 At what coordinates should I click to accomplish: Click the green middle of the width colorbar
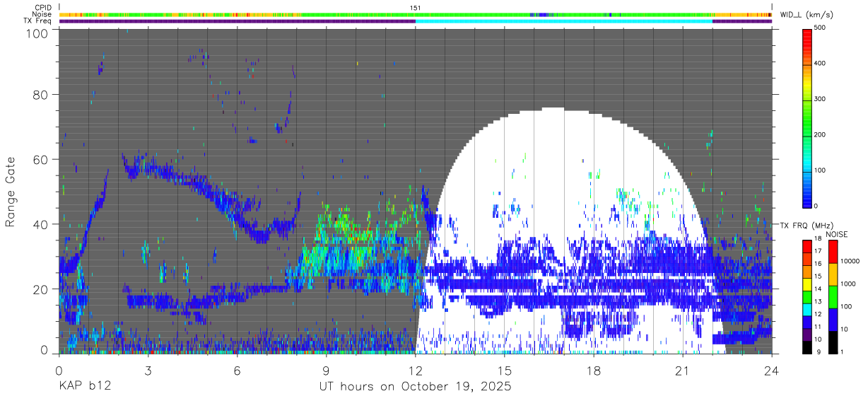click(807, 117)
